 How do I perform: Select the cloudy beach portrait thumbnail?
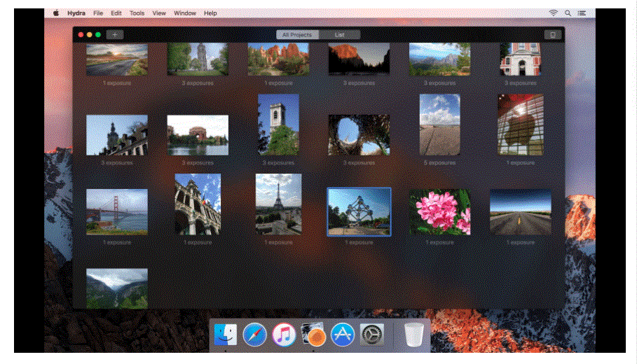[439, 125]
